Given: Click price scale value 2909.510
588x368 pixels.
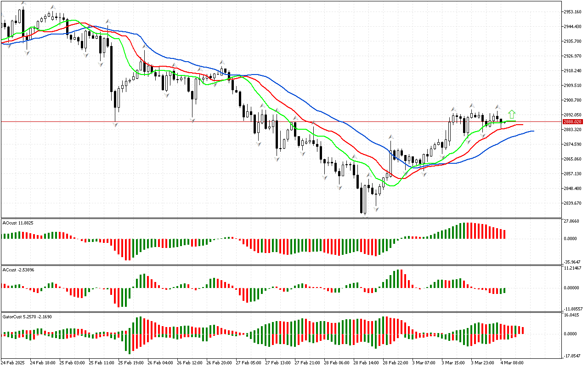Looking at the screenshot, I should pyautogui.click(x=573, y=86).
